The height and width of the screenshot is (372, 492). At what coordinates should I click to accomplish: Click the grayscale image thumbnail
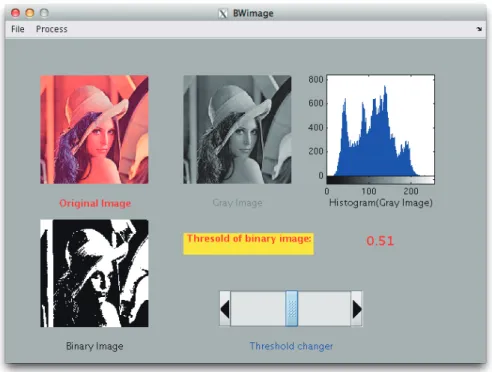(237, 130)
